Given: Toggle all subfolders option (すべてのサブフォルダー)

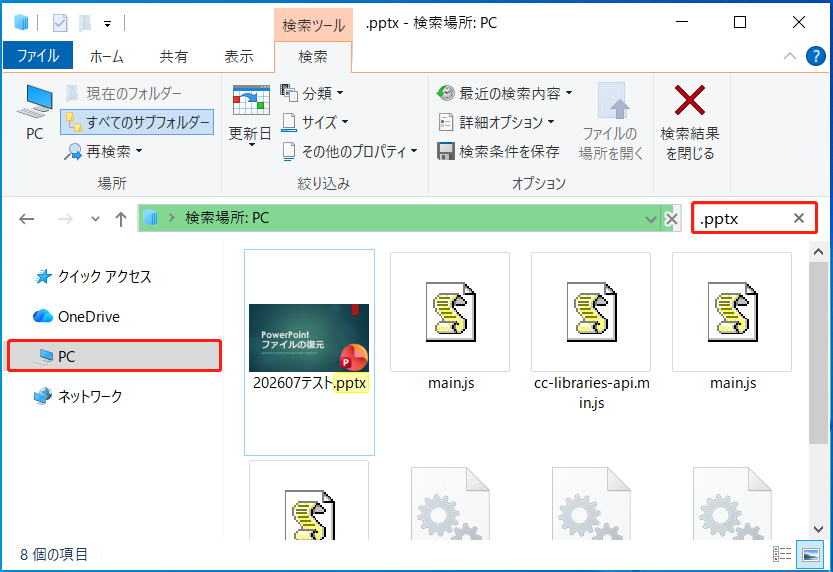Looking at the screenshot, I should (x=137, y=122).
